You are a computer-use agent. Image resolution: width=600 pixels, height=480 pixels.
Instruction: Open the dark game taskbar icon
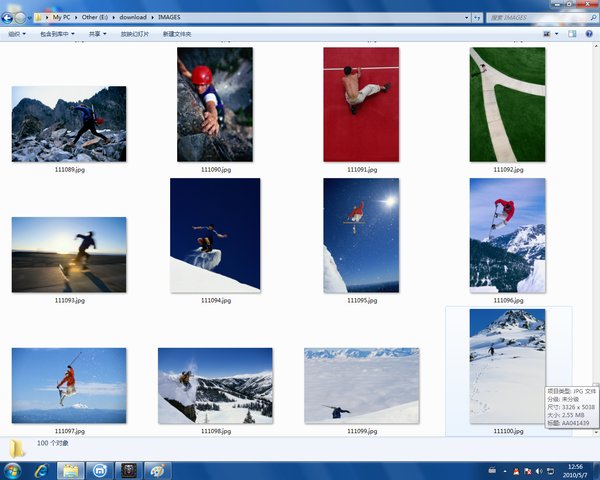[129, 471]
